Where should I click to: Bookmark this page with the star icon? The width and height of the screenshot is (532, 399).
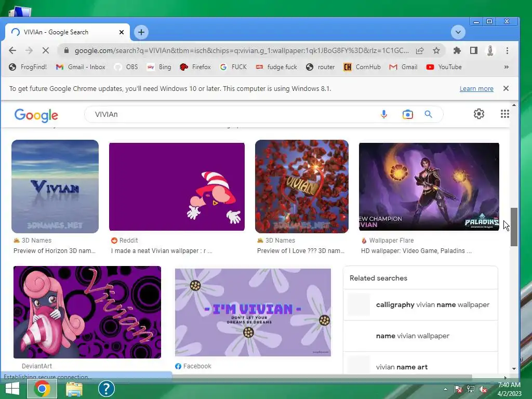pyautogui.click(x=436, y=50)
